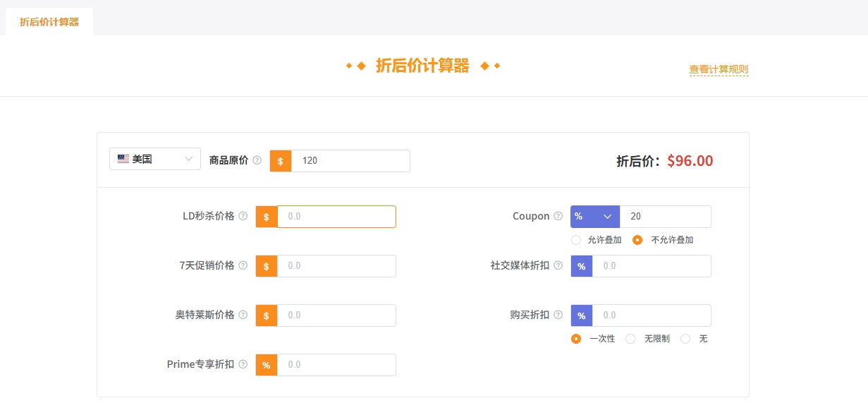Click the help icon beside 社交媒体折扣

558,265
